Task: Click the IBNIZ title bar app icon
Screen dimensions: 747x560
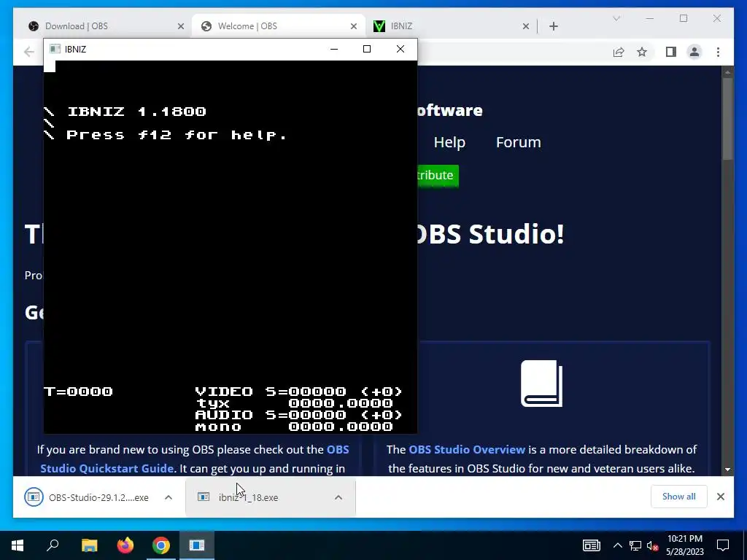Action: tap(55, 49)
